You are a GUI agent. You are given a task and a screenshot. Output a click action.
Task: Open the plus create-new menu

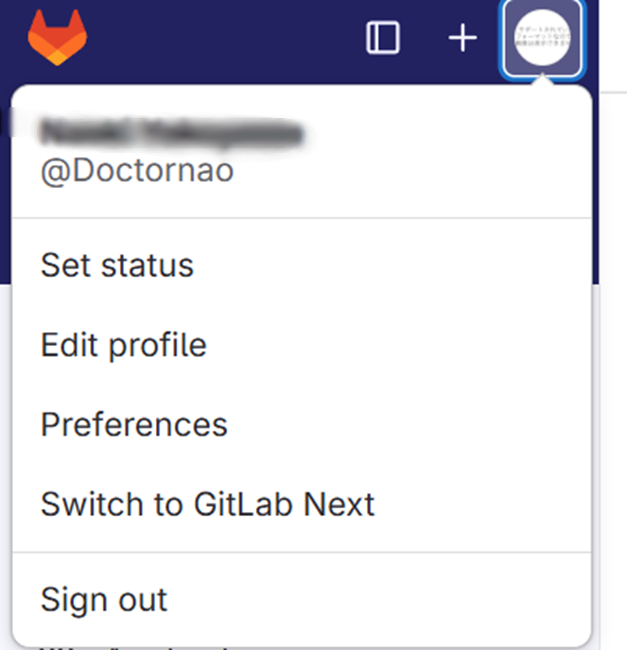coord(462,38)
